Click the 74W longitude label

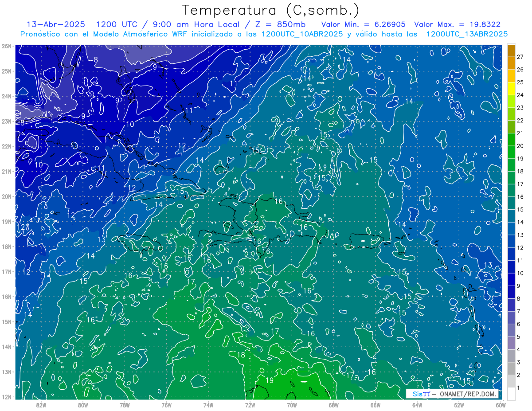(208, 405)
